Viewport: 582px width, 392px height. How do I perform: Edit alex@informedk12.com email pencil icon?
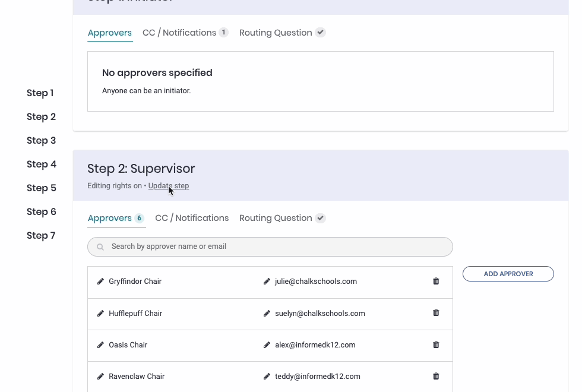point(267,345)
